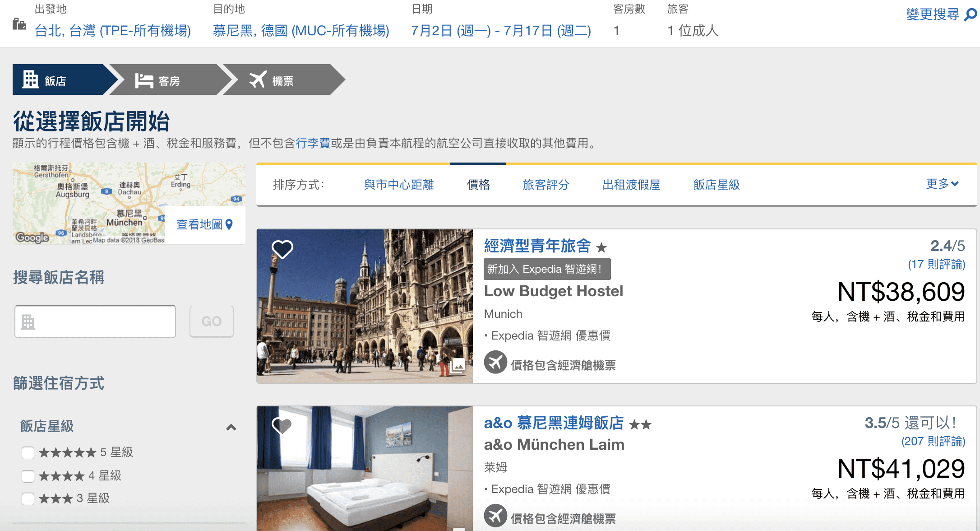Click the 新加入 Expedia 智遊網! badge
The height and width of the screenshot is (531, 980).
click(x=547, y=269)
